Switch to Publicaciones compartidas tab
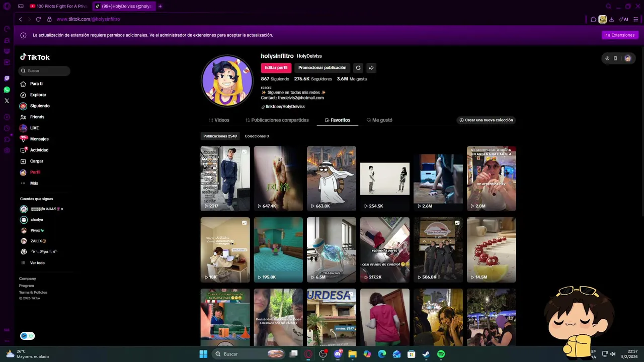Image resolution: width=644 pixels, height=362 pixels. tap(277, 120)
